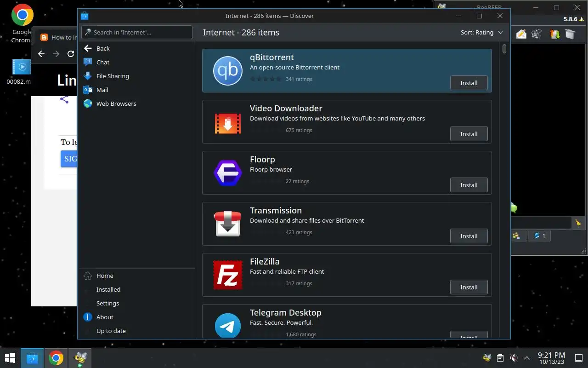Click the Floorp browser hexagon icon

pos(228,173)
